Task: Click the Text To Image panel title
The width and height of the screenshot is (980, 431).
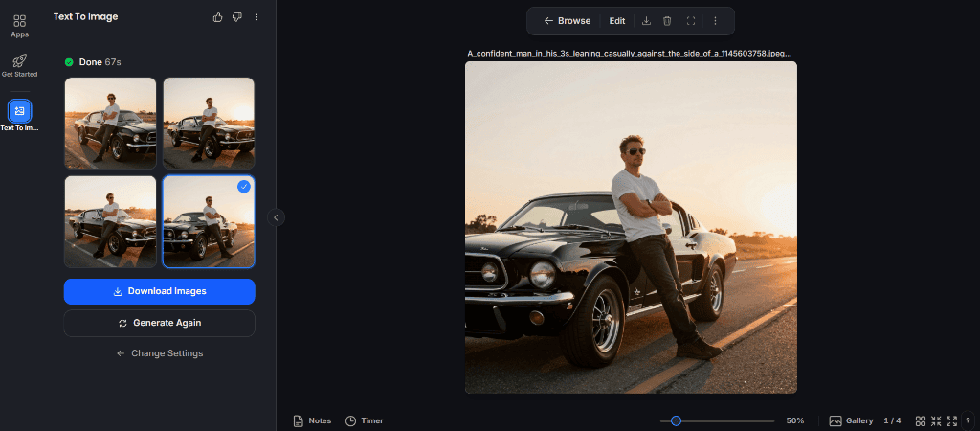Action: click(85, 17)
